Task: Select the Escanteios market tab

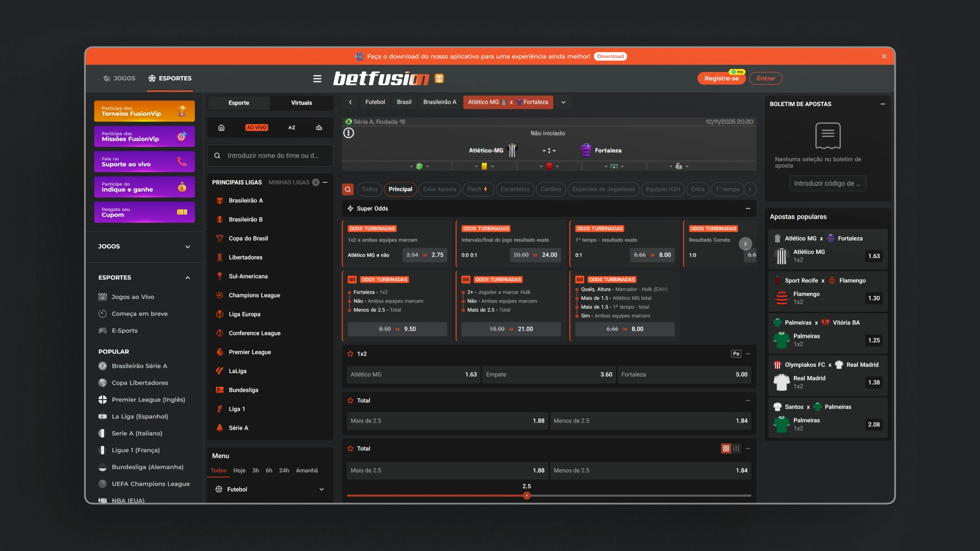Action: coord(514,189)
